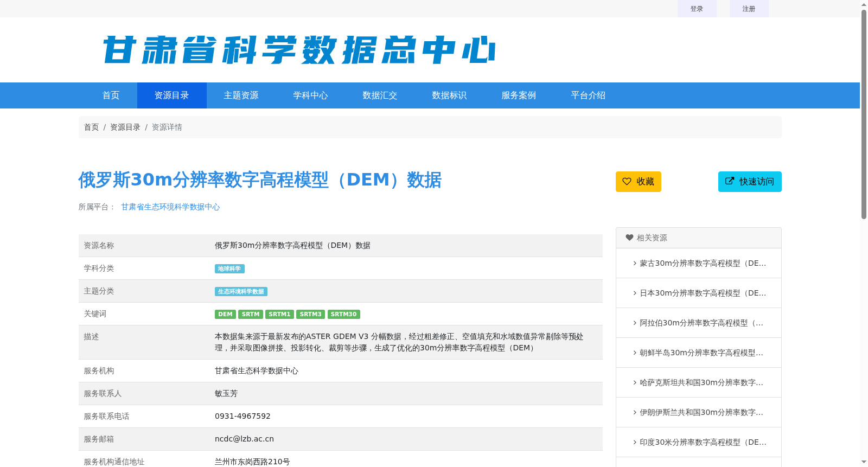Click the 生态环境科学数据 theme tag
This screenshot has height=467, width=868.
click(x=241, y=292)
